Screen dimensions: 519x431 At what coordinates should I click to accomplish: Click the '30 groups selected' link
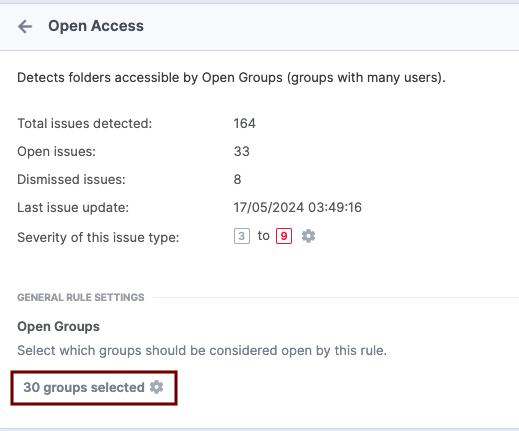(x=84, y=387)
